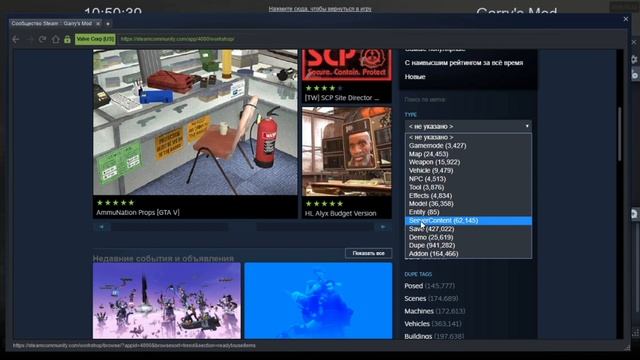Open the AmmuNation Props [GTA V] thumbnail

(x=195, y=122)
